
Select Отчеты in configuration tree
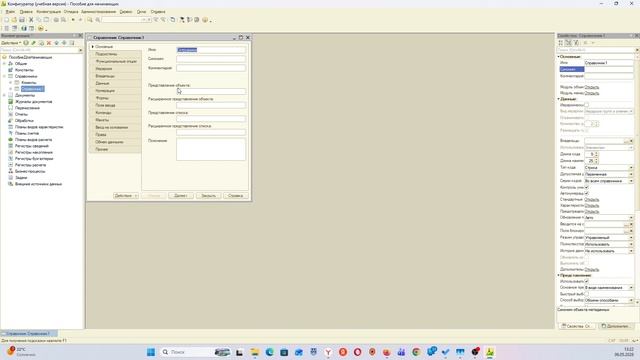coord(21,114)
